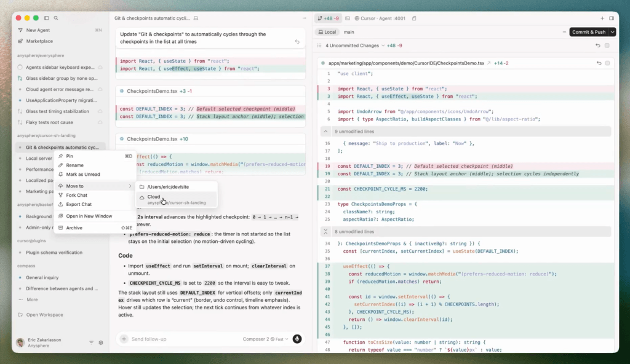The image size is (630, 364).
Task: Toggle the Local environment button
Action: (327, 32)
